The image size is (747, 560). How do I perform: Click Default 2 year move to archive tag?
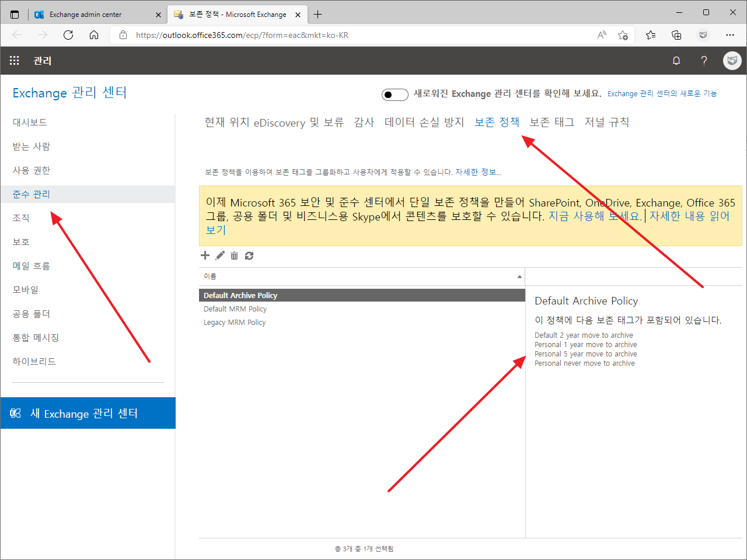tap(584, 335)
